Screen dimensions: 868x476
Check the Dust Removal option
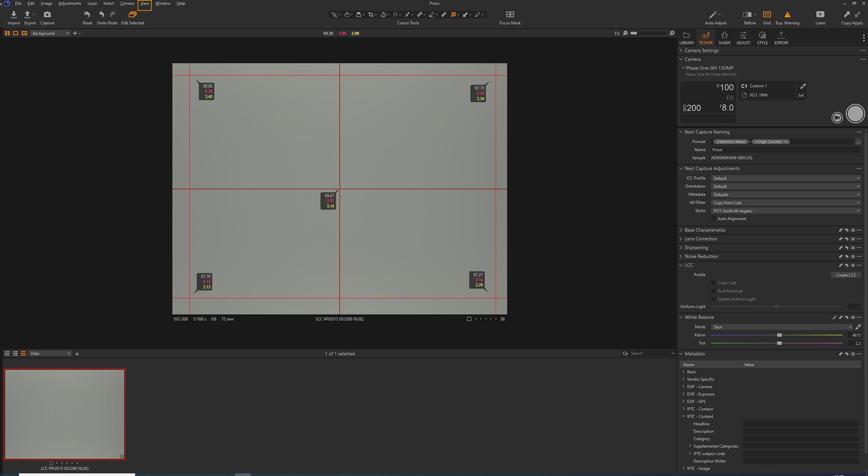pyautogui.click(x=714, y=291)
